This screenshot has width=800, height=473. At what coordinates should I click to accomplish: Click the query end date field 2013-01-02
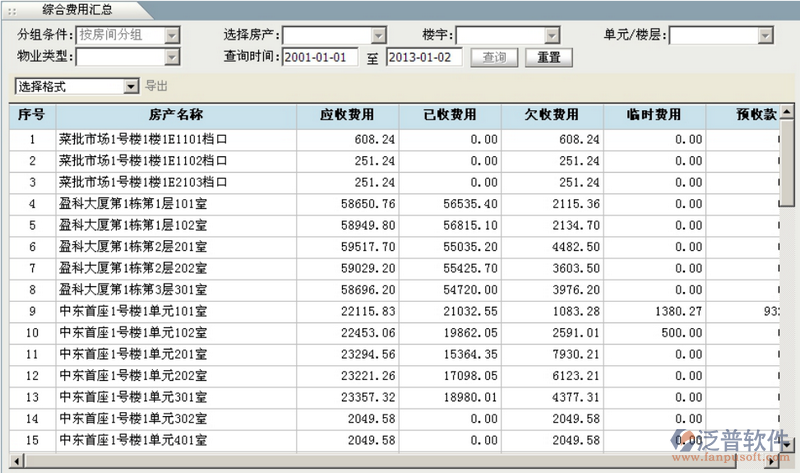pyautogui.click(x=423, y=57)
